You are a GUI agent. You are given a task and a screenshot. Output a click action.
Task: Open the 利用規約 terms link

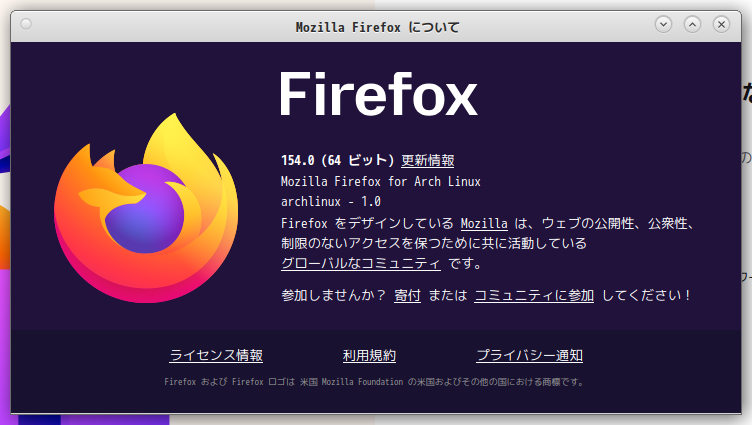click(369, 355)
